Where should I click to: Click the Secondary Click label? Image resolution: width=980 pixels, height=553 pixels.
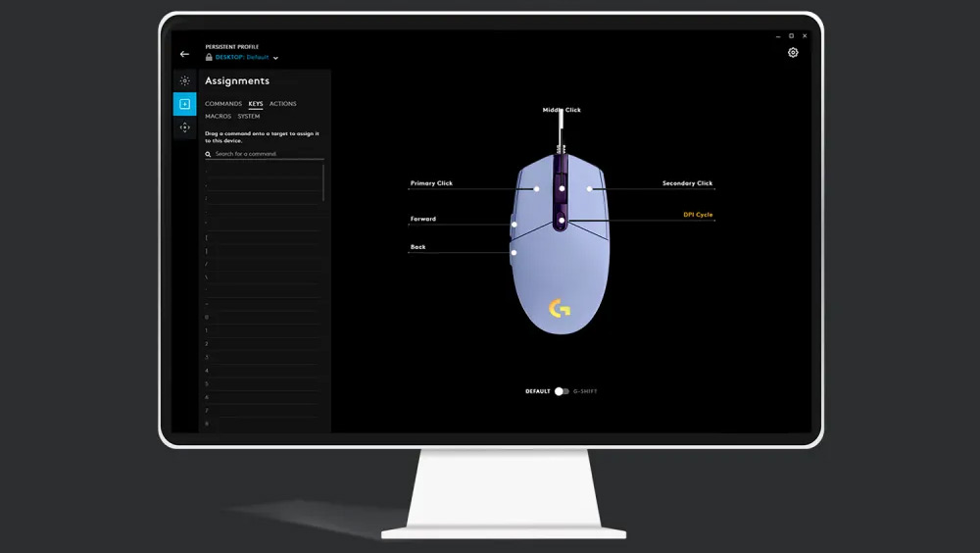pos(688,183)
